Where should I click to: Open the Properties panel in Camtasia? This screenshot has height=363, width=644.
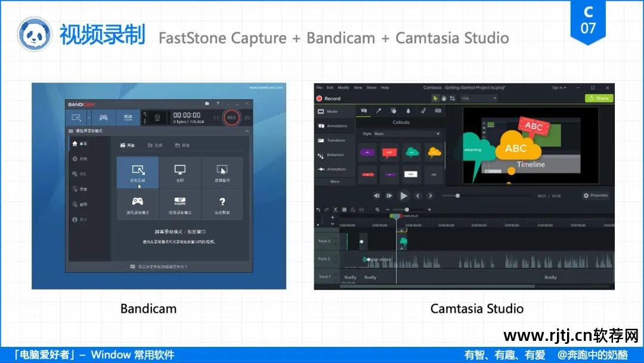click(596, 196)
